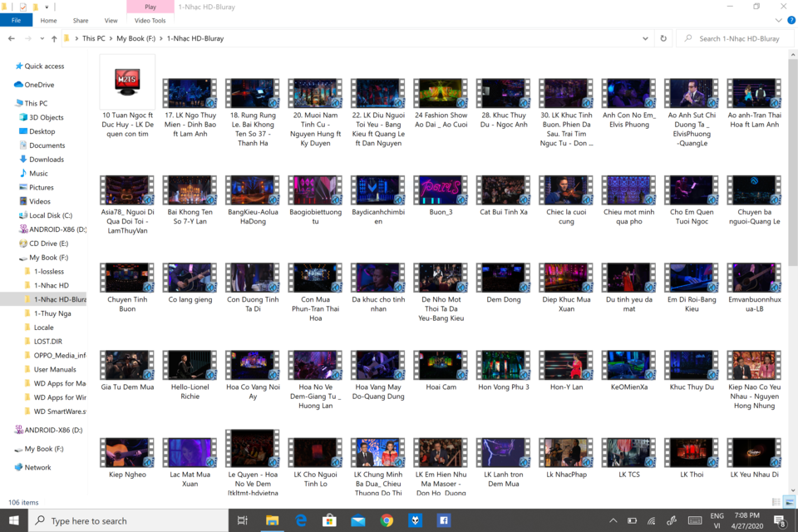Viewport: 798px width, 532px height.
Task: Switch to the large icons view button
Action: pyautogui.click(x=790, y=502)
